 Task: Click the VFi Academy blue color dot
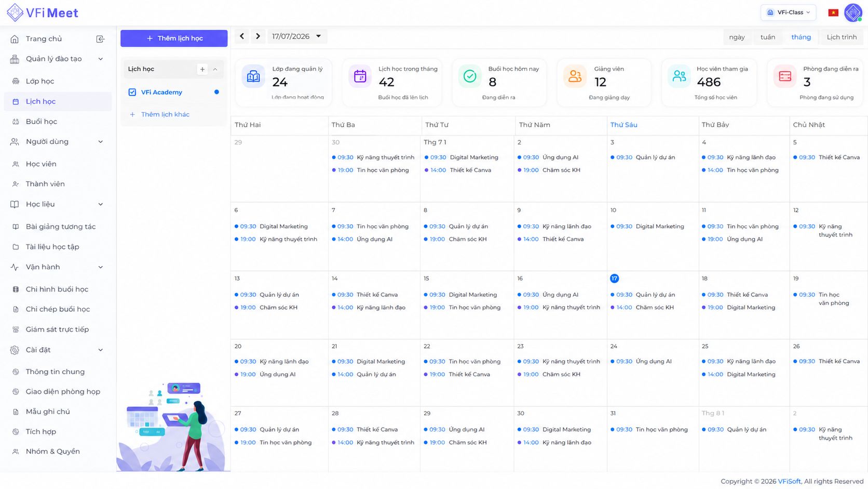(216, 92)
